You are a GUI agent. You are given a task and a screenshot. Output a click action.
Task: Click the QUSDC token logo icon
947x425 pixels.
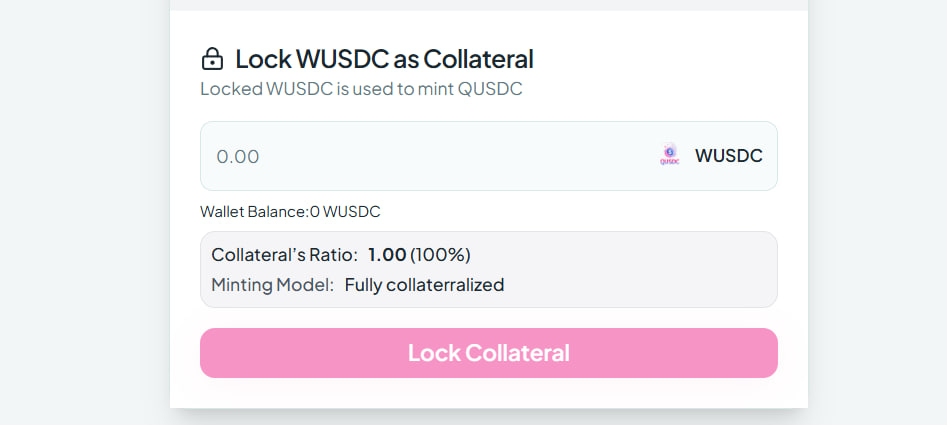coord(670,155)
